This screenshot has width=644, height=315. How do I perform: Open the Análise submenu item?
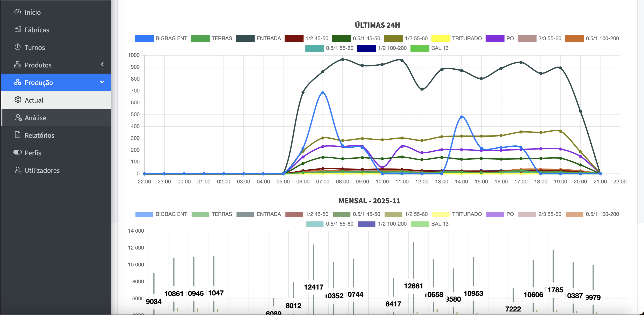pos(35,118)
